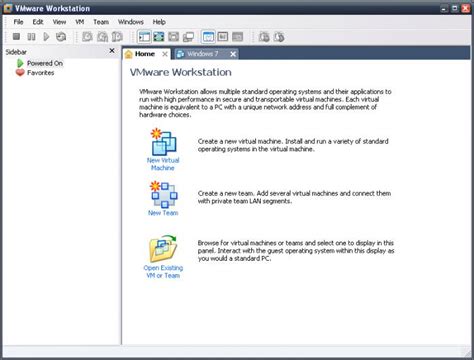Minimize the VMware Workstation window

[x=444, y=9]
